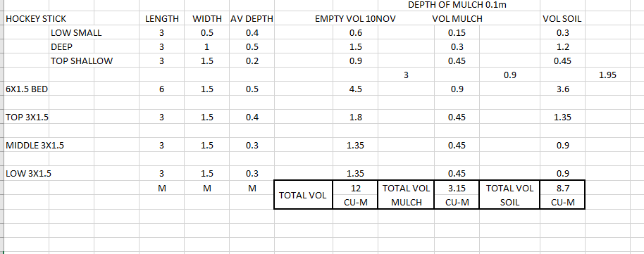
Task: Select 6X1.5 BED length value 6
Action: (x=161, y=89)
